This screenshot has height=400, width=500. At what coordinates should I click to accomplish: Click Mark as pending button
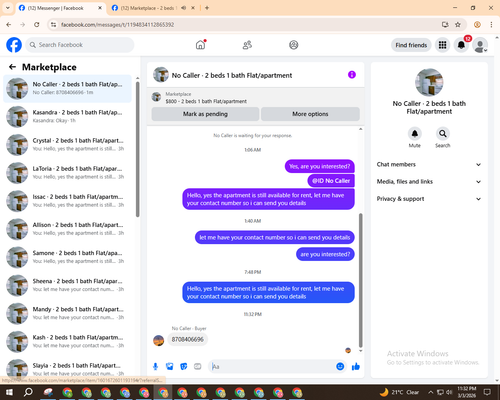point(205,114)
